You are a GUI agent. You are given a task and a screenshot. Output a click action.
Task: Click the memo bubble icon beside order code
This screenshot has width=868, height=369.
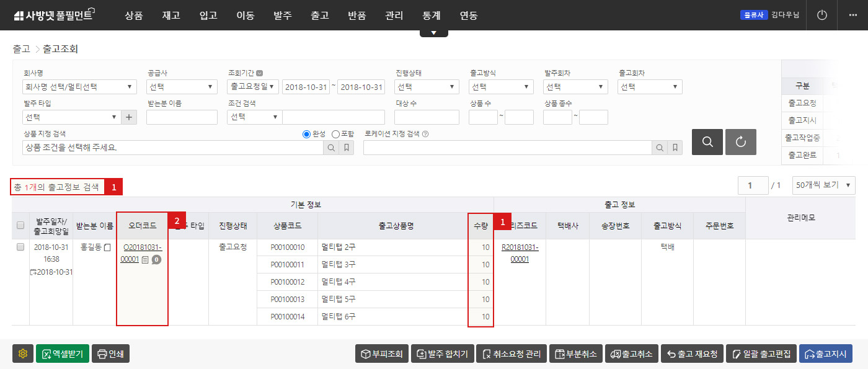click(x=156, y=260)
